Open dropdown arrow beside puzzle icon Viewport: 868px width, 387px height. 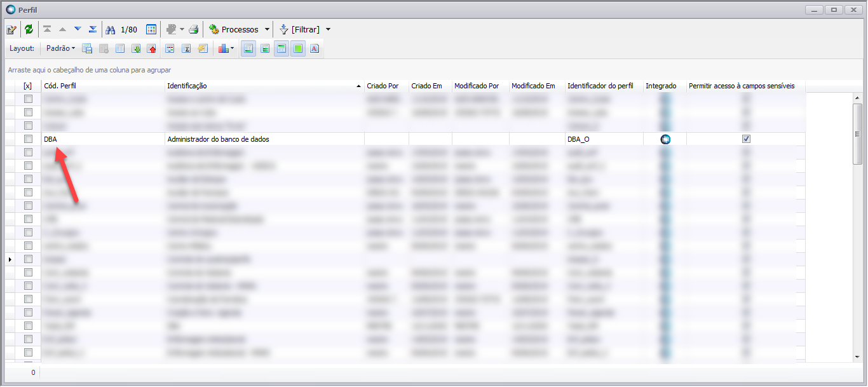tap(182, 30)
